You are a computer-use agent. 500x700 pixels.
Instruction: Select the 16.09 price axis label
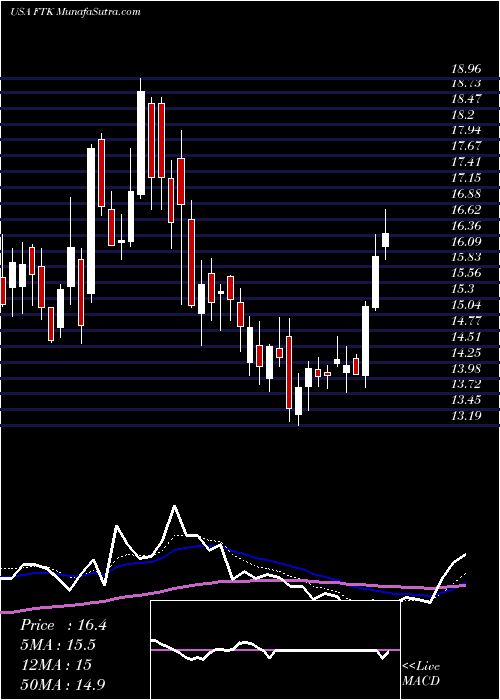coord(466,242)
